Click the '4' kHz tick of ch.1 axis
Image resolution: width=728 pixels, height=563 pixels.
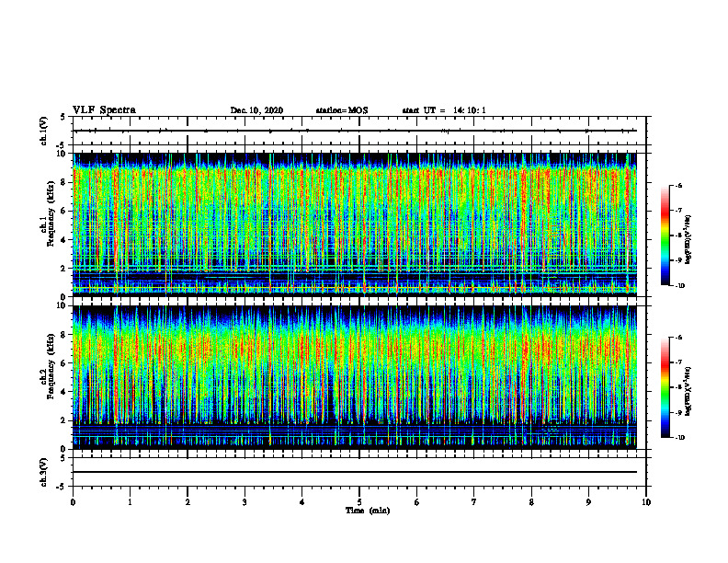coord(63,240)
